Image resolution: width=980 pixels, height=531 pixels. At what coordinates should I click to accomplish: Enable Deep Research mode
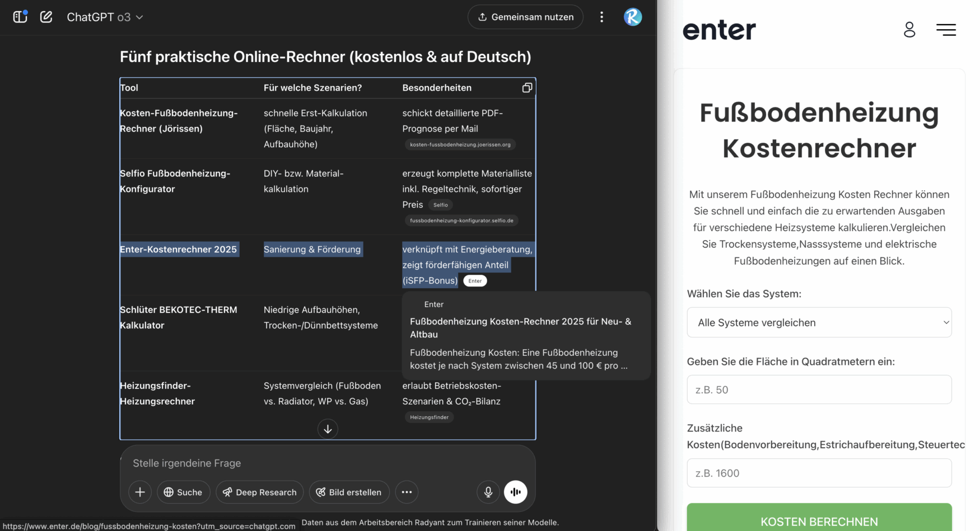260,492
